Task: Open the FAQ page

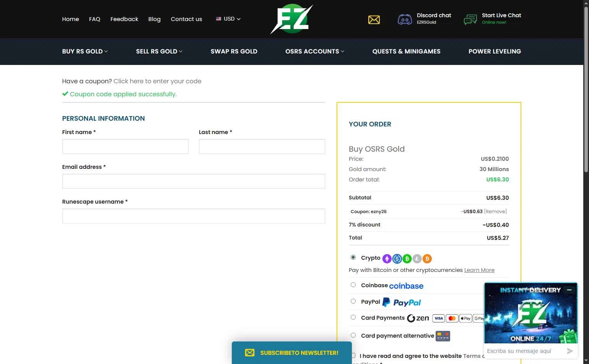Action: [x=94, y=19]
